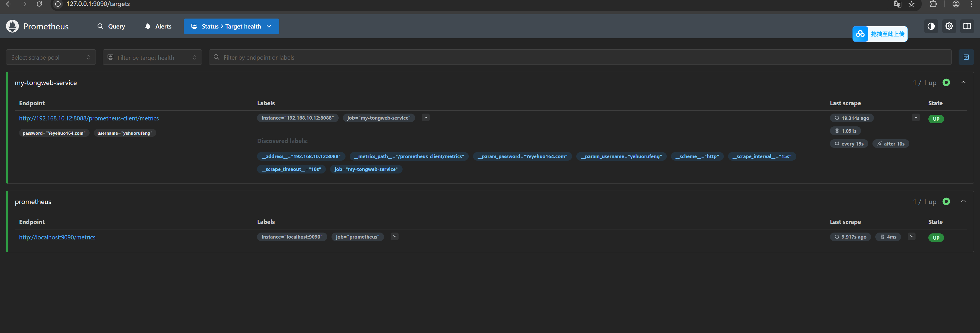The height and width of the screenshot is (333, 980).
Task: Click the green health icon for my-tongweb-service
Action: (x=946, y=82)
